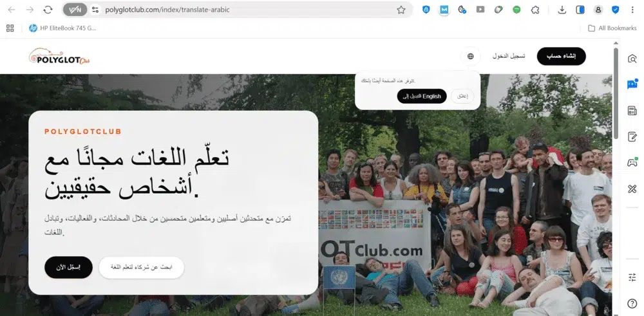Click the سجّل الآن register button
Screen dimensions: 644x316
[68, 268]
